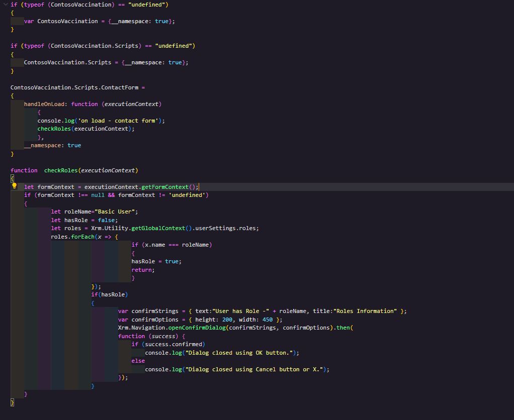Click the width value 450
This screenshot has height=420, width=514.
tap(267, 320)
